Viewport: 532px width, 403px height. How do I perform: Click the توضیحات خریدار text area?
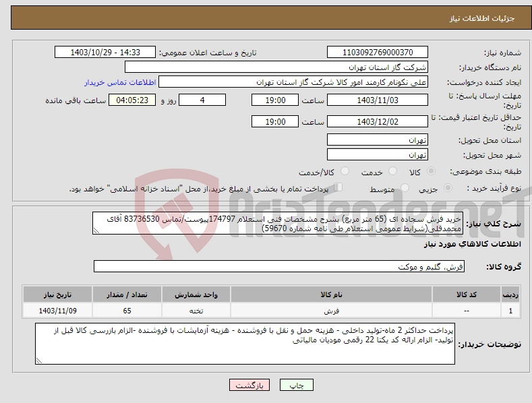click(245, 344)
